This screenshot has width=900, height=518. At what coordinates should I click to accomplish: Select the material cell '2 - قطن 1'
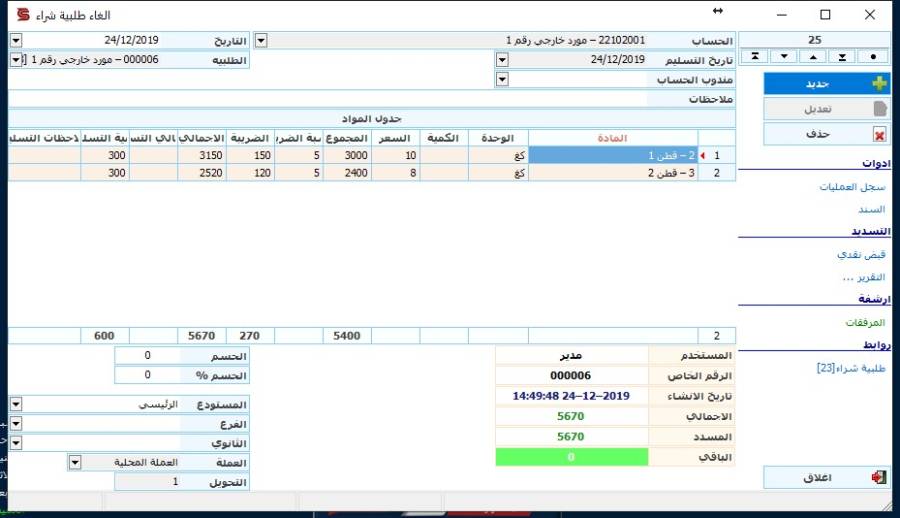click(613, 156)
